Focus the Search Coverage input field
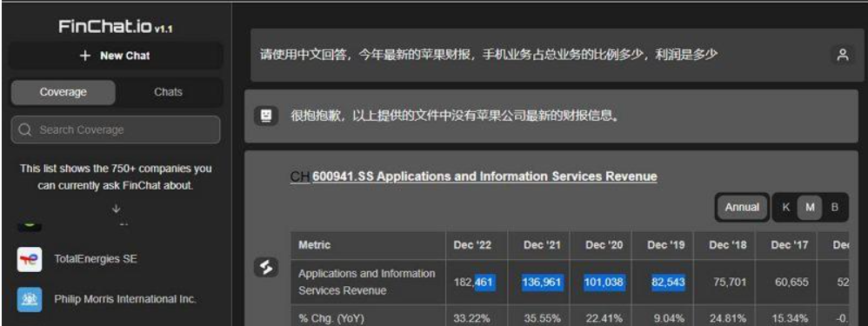The width and height of the screenshot is (868, 326). pyautogui.click(x=115, y=130)
